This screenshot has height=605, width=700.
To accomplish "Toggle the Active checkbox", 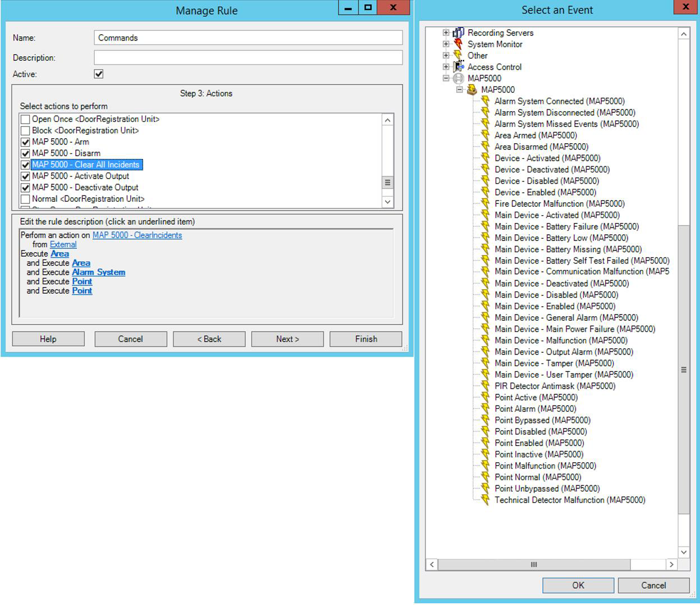I will (x=99, y=74).
